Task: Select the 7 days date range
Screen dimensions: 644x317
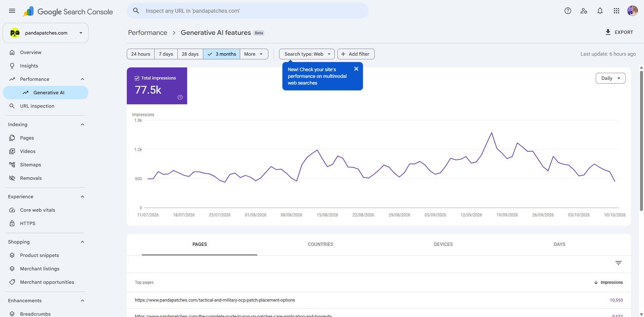Action: tap(166, 54)
